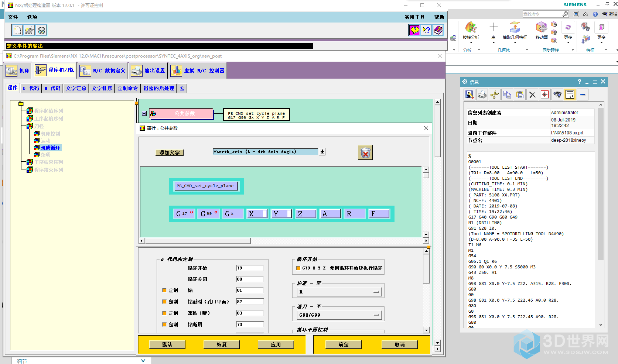Click the trash can delete icon

(365, 152)
